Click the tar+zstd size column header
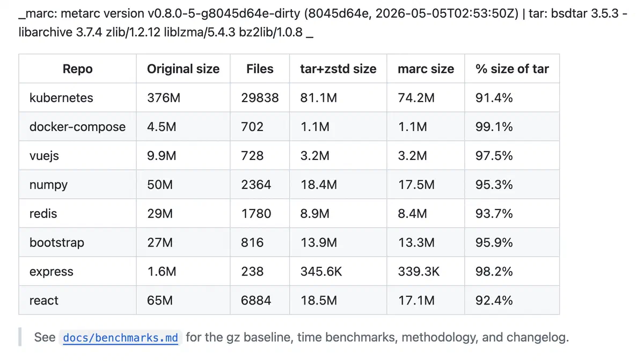This screenshot has width=644, height=363. point(338,69)
